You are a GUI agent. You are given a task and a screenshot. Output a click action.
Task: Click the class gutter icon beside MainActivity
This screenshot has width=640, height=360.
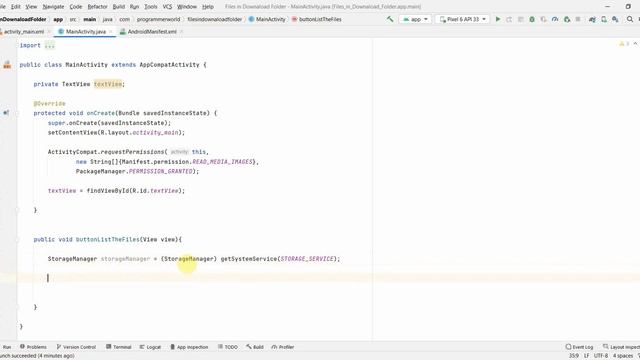(x=7, y=64)
